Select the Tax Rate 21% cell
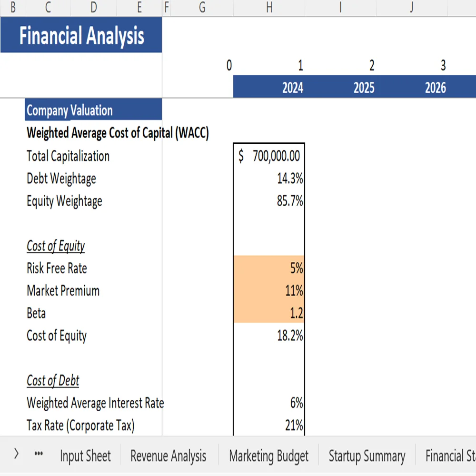 pyautogui.click(x=269, y=426)
